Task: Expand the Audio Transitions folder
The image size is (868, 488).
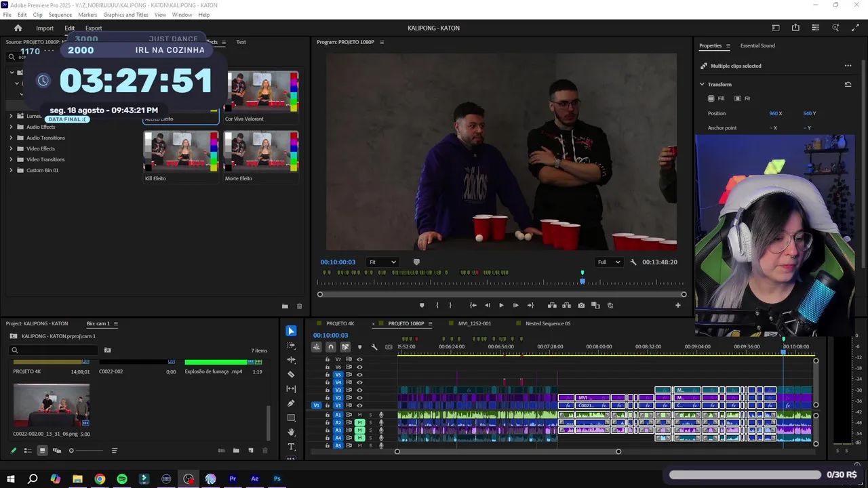Action: (x=11, y=138)
